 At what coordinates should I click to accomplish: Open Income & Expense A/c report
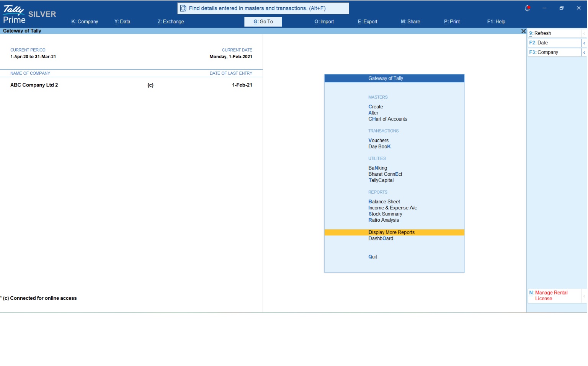tap(392, 208)
